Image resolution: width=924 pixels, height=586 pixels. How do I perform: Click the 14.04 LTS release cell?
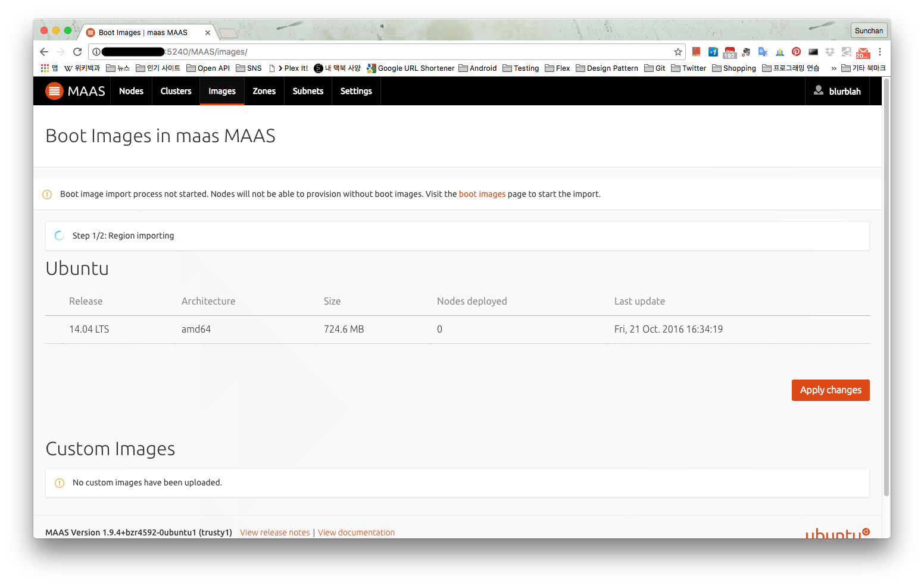tap(89, 329)
